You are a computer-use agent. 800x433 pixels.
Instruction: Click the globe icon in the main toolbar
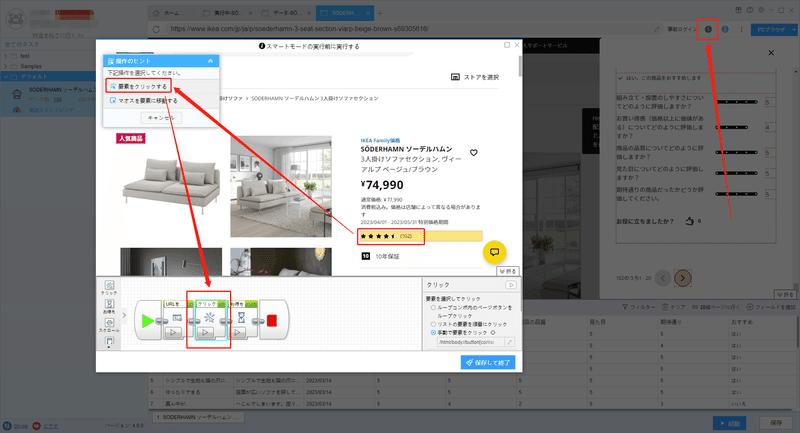tap(708, 29)
